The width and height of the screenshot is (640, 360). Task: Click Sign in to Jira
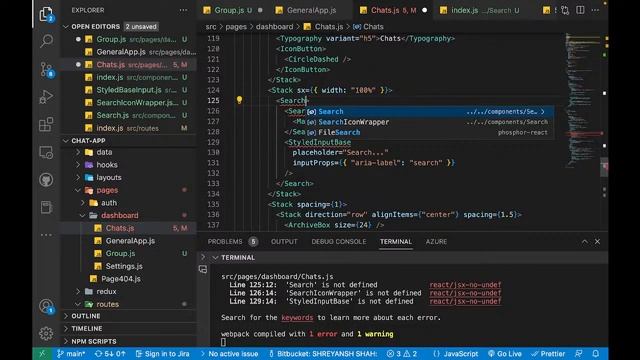(x=162, y=354)
